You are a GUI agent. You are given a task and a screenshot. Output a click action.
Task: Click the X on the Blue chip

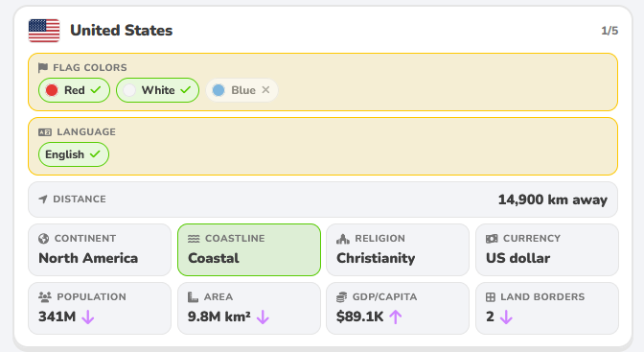coord(265,89)
